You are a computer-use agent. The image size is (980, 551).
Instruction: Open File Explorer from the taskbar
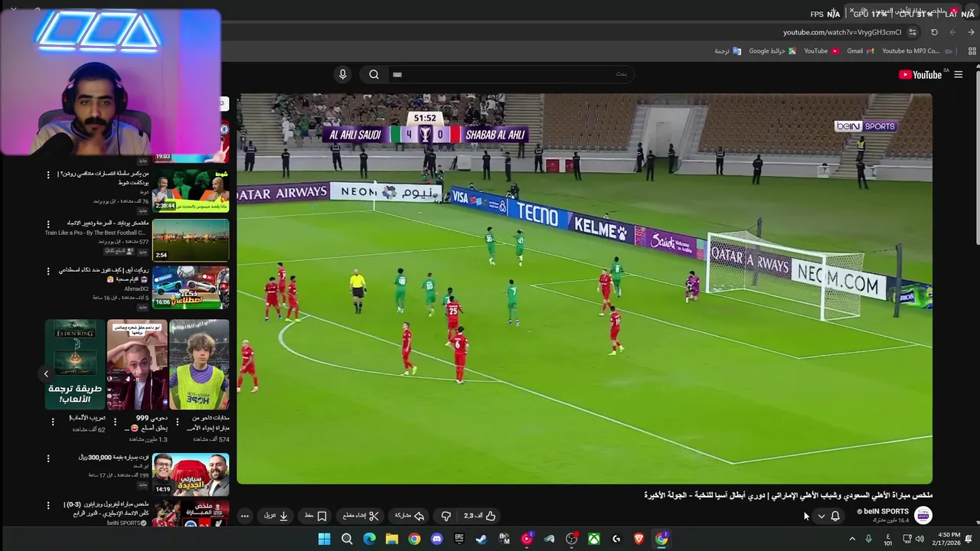point(392,539)
